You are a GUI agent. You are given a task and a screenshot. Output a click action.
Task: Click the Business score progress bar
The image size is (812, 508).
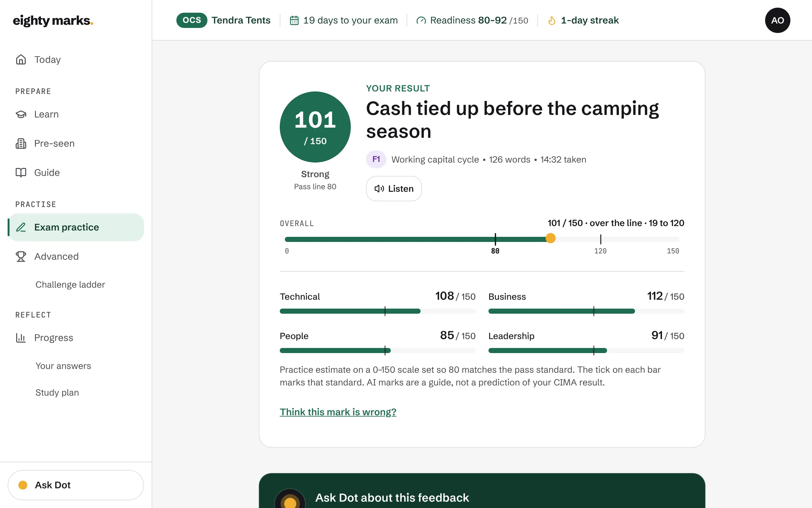(x=586, y=311)
